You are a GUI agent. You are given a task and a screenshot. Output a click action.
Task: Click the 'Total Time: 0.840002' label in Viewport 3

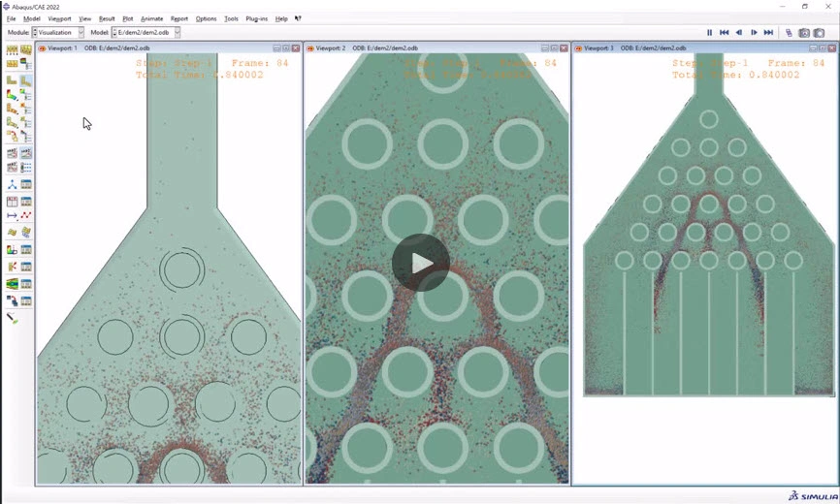pyautogui.click(x=735, y=75)
